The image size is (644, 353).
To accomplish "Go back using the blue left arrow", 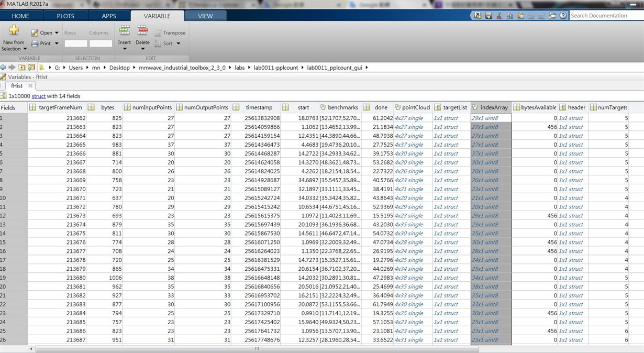I will (3, 67).
